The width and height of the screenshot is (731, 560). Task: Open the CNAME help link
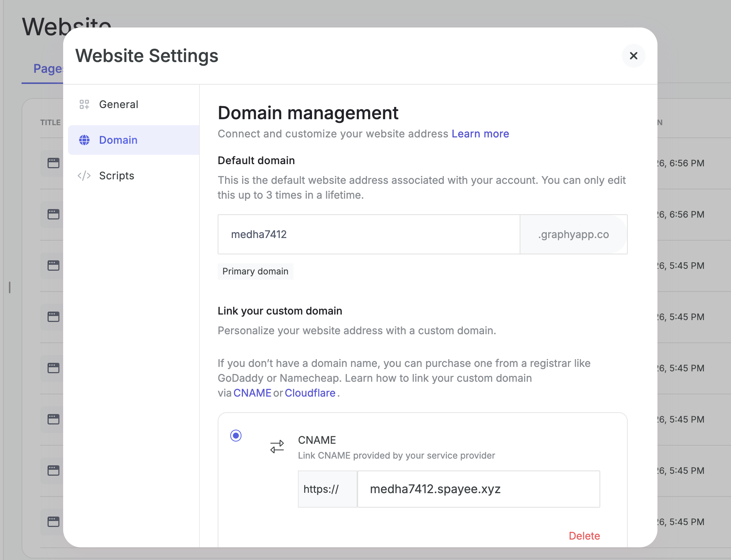click(x=252, y=393)
